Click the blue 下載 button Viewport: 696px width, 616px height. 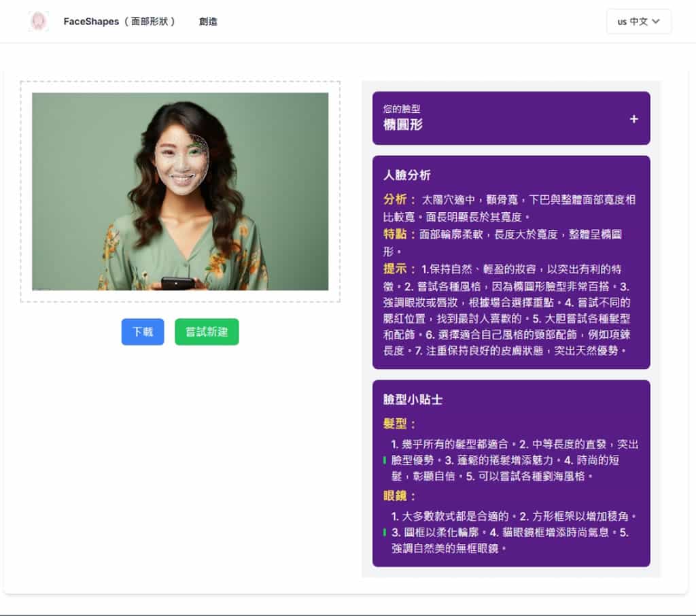[x=143, y=331]
